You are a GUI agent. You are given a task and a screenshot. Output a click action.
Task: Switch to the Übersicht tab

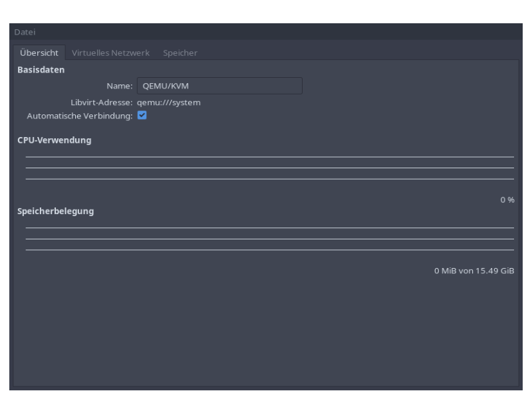(x=39, y=53)
